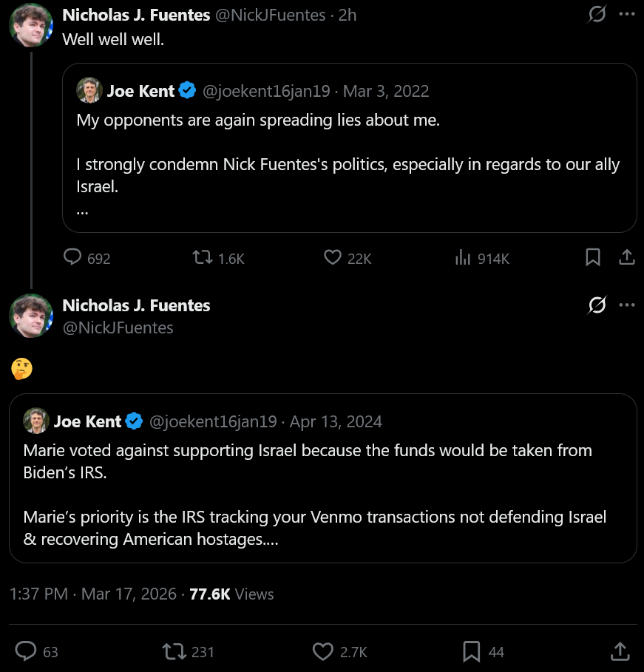Image resolution: width=644 pixels, height=672 pixels.
Task: Like the top post with 22K likes
Action: 333,257
